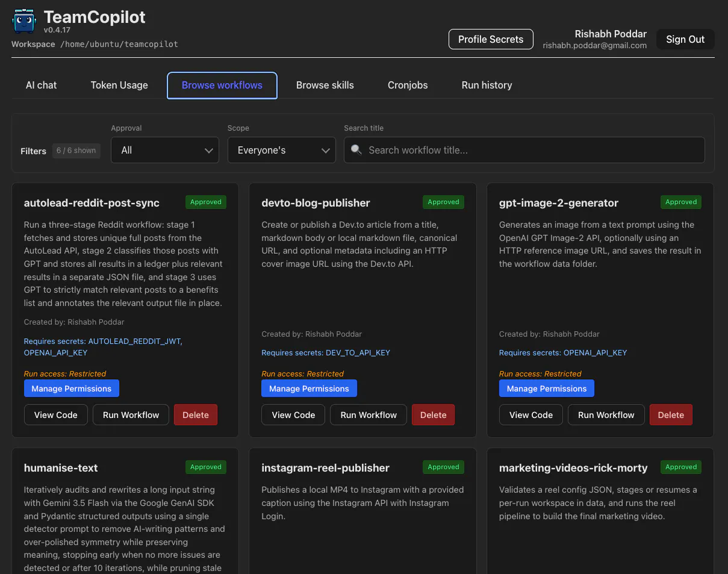Manage Permissions for gpt-image-2-generator
This screenshot has height=574, width=728.
click(x=547, y=388)
